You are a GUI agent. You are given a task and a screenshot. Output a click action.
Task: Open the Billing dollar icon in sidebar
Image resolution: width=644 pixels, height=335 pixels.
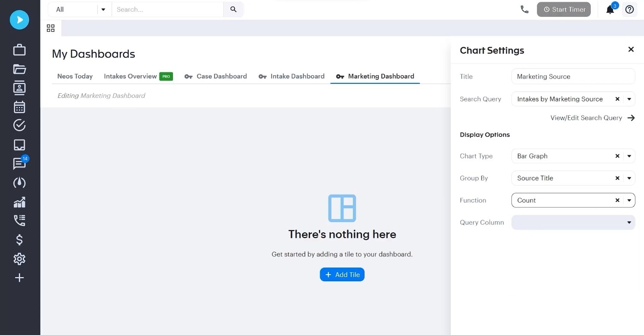[x=19, y=240]
